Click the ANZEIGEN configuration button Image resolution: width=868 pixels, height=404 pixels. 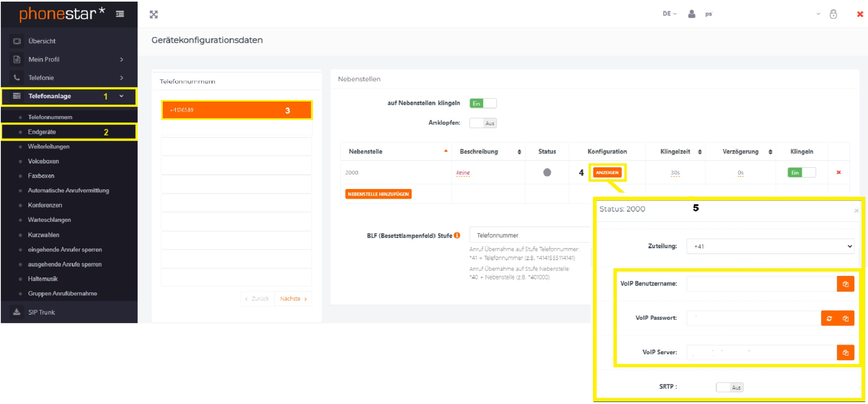tap(607, 173)
